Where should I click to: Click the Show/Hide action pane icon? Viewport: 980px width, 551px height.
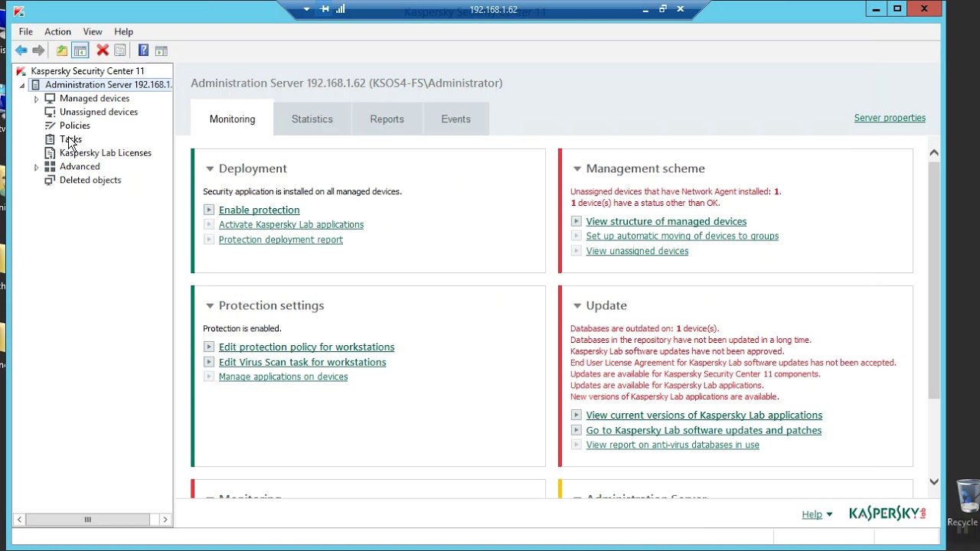point(161,51)
